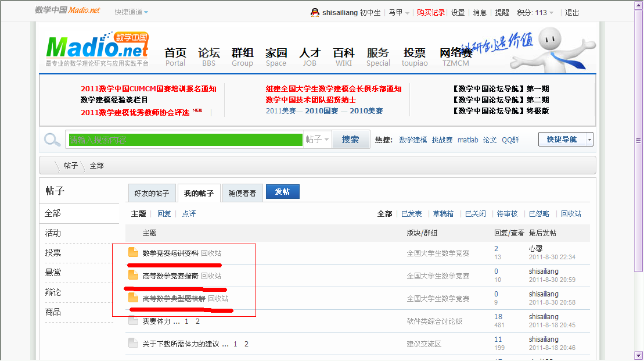Click the 搜索 button
The height and width of the screenshot is (361, 644).
click(350, 140)
